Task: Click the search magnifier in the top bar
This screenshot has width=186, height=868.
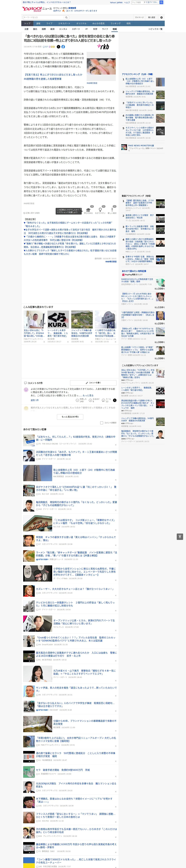Action: (x=161, y=2)
